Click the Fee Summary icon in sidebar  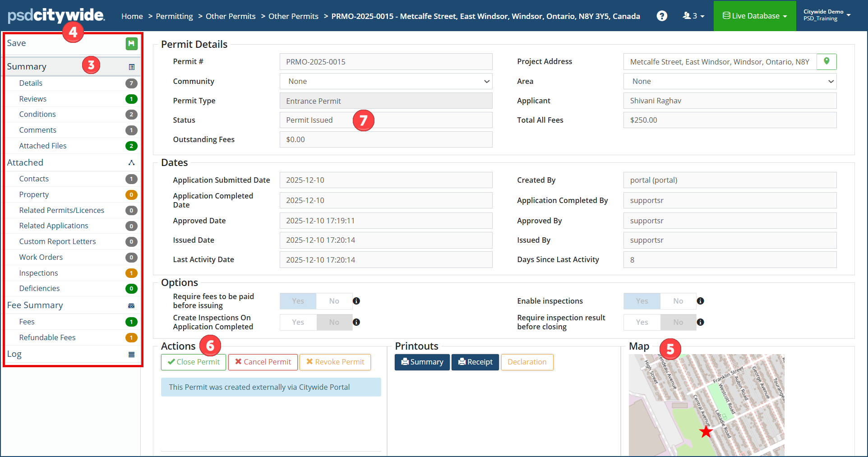tap(131, 305)
